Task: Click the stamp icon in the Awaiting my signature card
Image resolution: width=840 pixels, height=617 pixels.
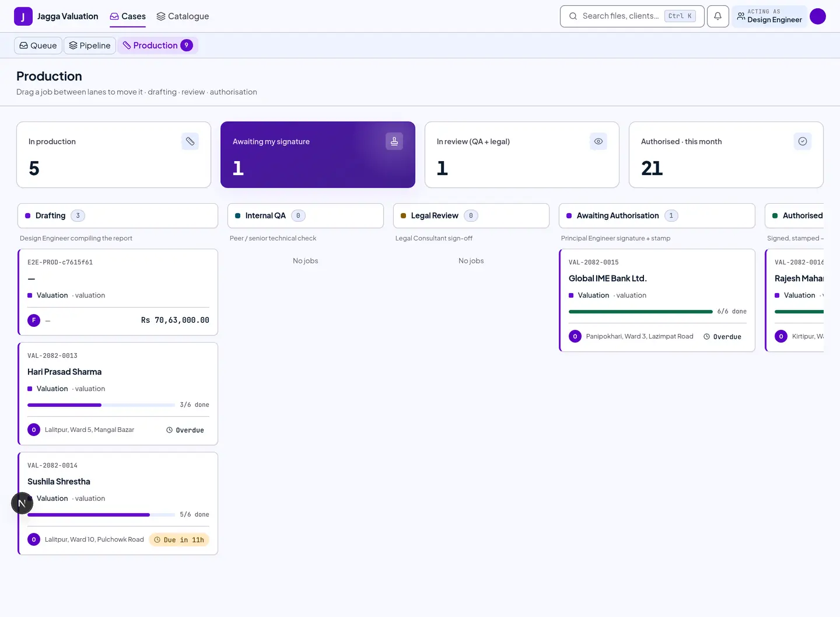Action: click(394, 141)
